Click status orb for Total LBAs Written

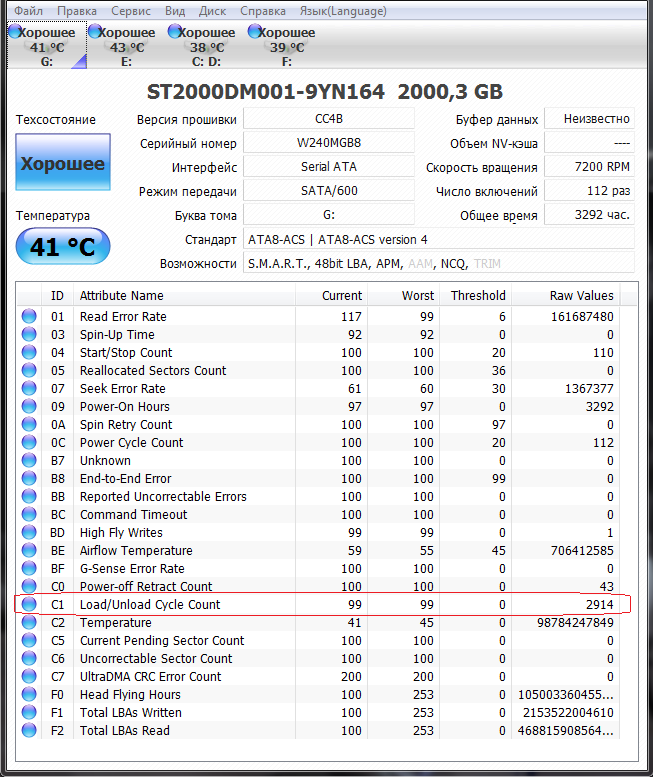pyautogui.click(x=29, y=712)
